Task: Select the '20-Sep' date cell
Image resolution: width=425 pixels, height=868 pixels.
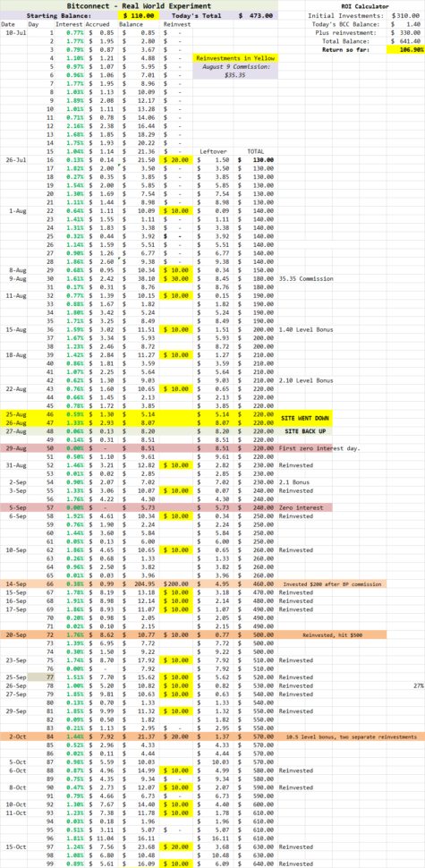Action: [13, 635]
